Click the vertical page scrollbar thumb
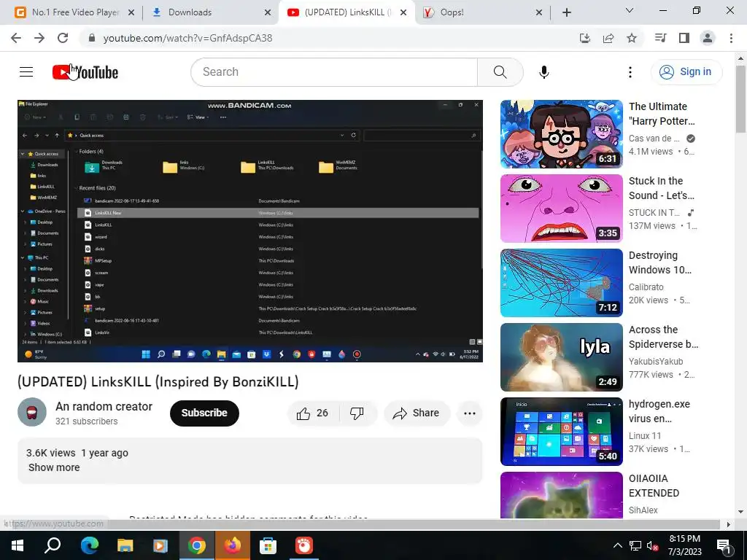The height and width of the screenshot is (560, 747). click(740, 99)
